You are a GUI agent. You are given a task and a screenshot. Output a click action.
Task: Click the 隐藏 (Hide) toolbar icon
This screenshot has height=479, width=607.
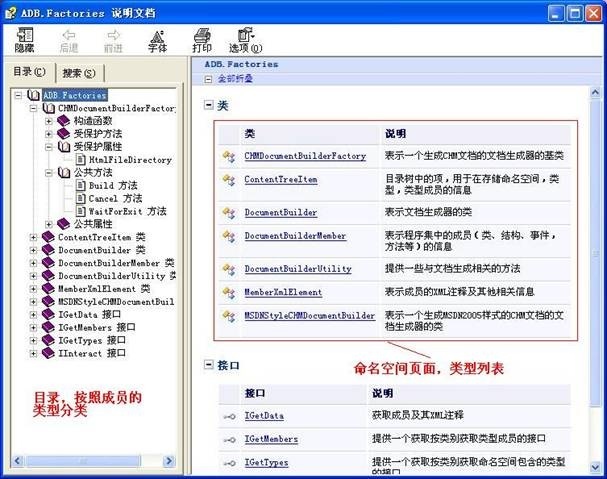click(x=24, y=38)
